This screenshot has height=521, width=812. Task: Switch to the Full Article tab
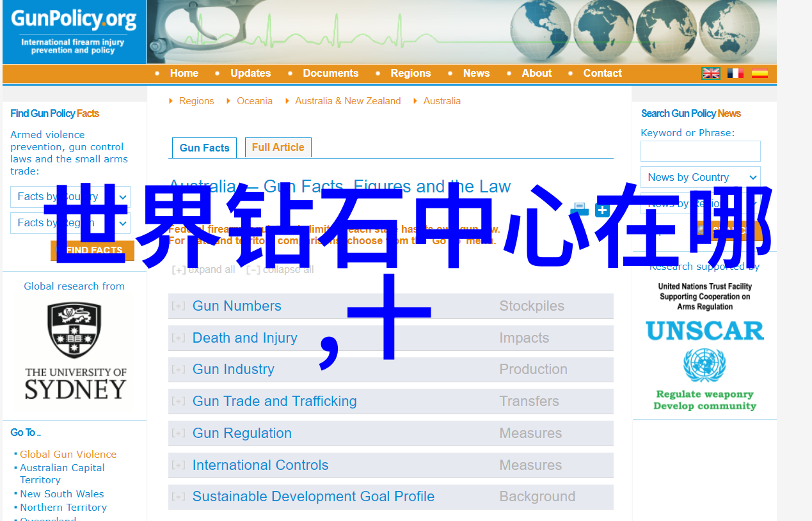tap(278, 147)
